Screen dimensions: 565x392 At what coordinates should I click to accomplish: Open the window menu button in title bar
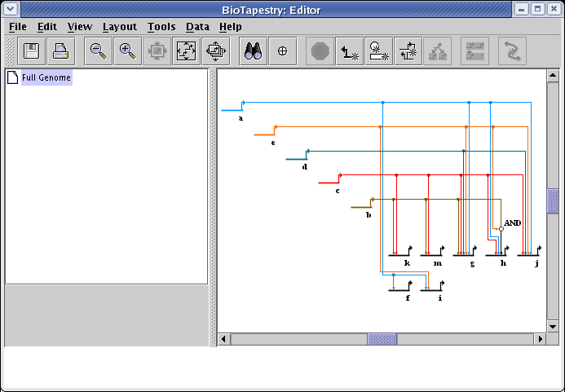(x=10, y=9)
